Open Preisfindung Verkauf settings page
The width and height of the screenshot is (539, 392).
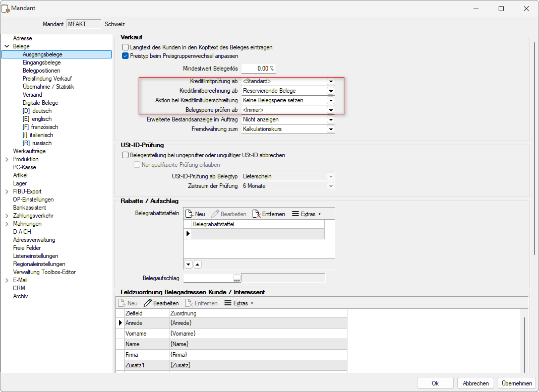[47, 79]
